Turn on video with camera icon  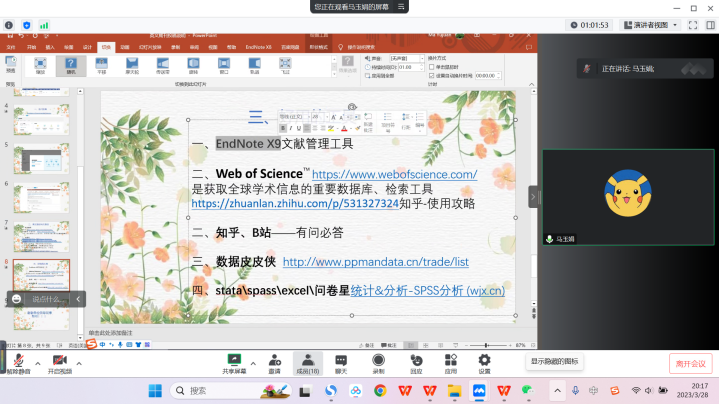(x=59, y=360)
